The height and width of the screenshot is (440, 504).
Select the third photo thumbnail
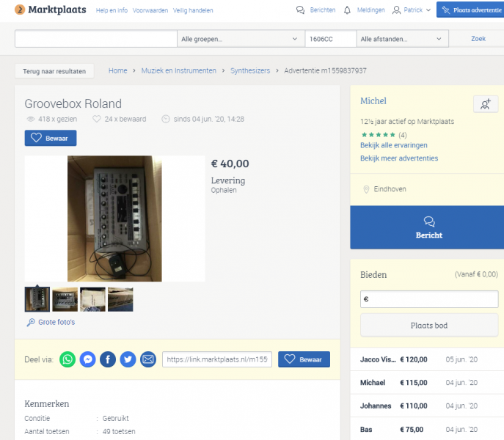click(92, 299)
